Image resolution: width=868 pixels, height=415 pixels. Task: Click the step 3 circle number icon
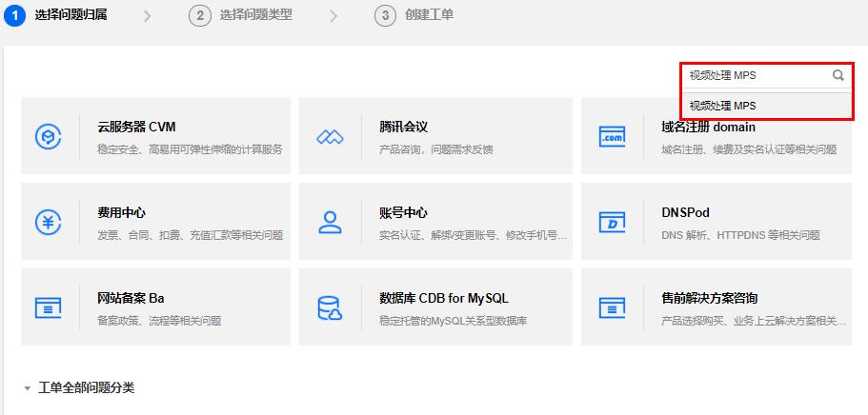coord(385,15)
